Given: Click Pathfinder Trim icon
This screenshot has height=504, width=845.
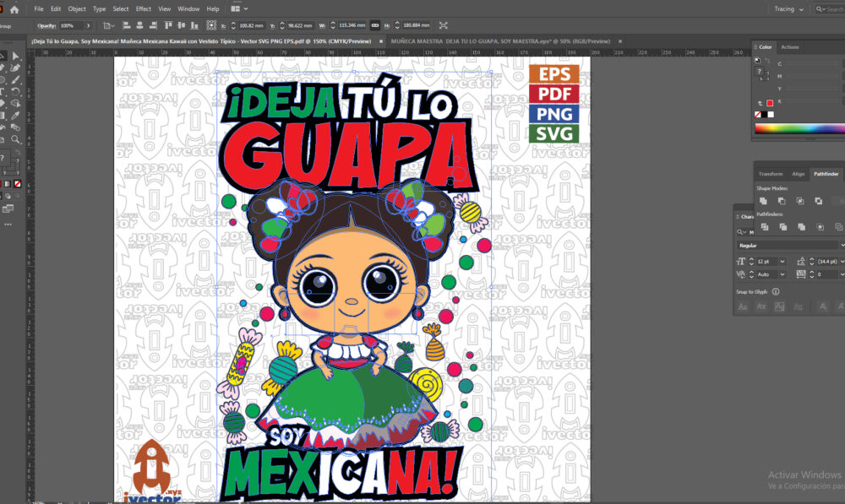Looking at the screenshot, I should pyautogui.click(x=782, y=227).
